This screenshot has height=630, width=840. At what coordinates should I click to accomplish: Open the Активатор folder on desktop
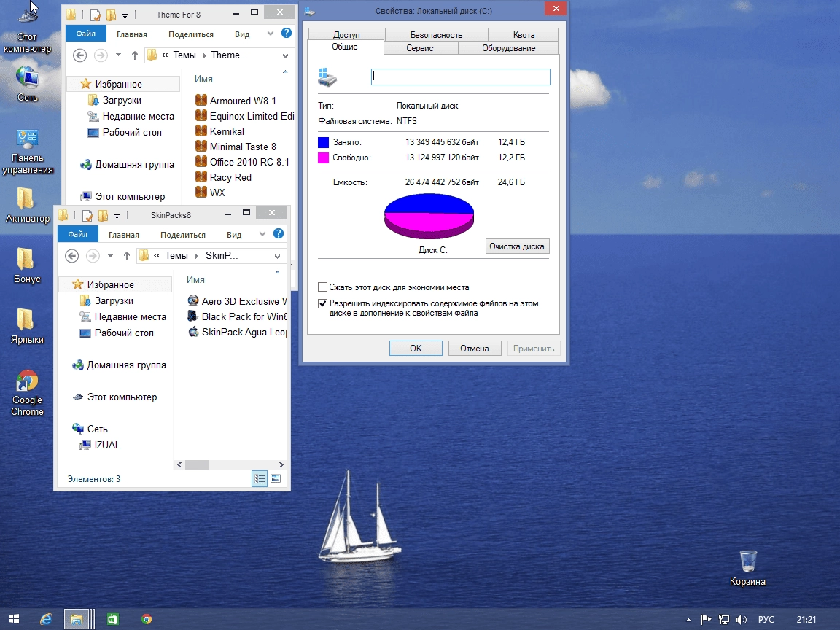point(27,205)
